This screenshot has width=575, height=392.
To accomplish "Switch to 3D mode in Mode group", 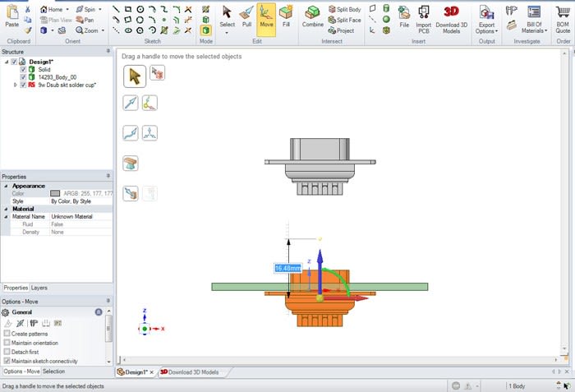I will (206, 30).
